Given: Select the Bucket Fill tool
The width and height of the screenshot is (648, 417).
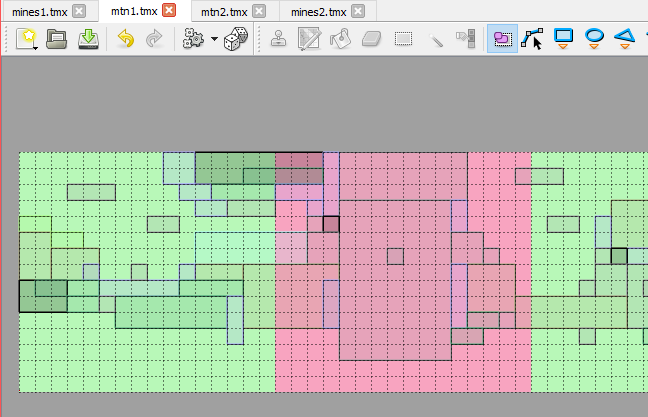Looking at the screenshot, I should coord(341,39).
